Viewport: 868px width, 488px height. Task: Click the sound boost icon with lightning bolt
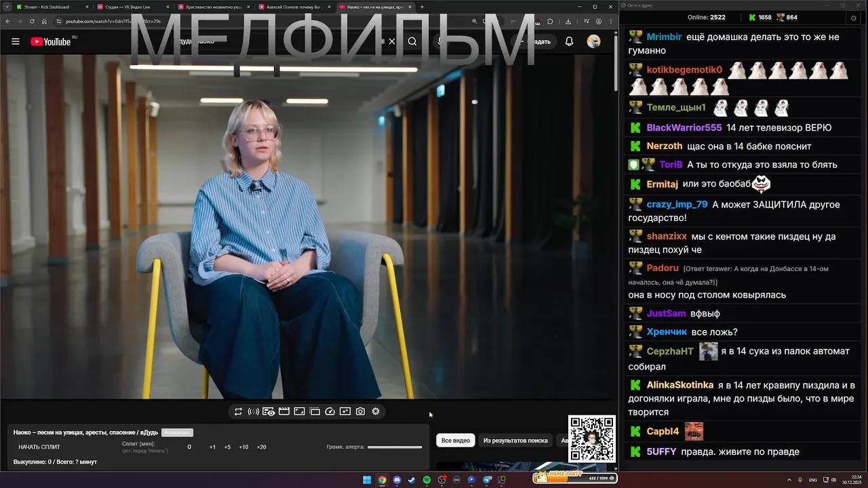point(253,411)
